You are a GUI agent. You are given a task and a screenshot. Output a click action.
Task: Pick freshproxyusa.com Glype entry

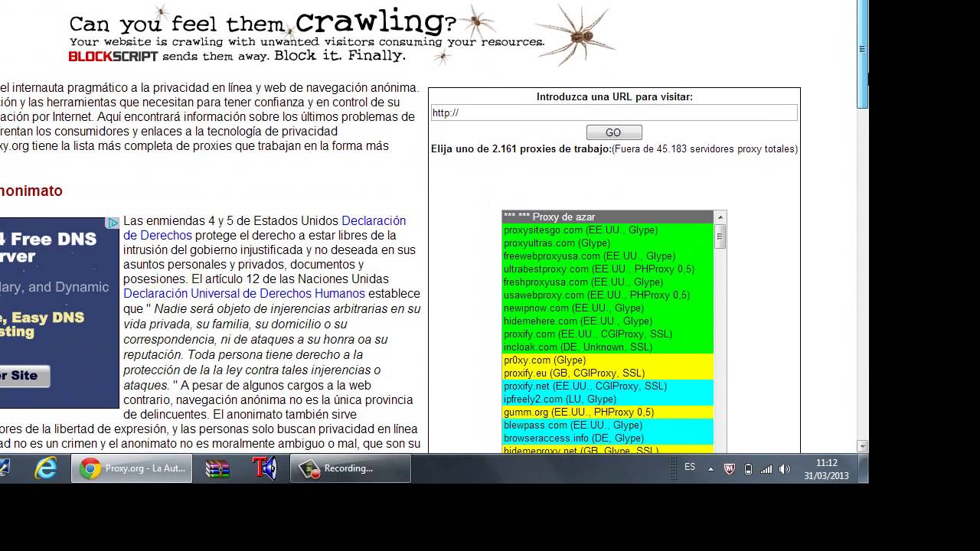point(608,282)
